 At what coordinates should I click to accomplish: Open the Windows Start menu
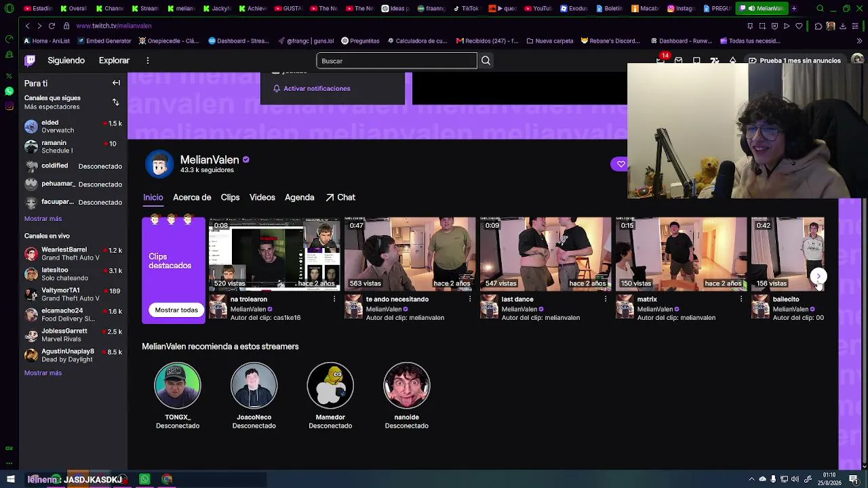pos(10,479)
